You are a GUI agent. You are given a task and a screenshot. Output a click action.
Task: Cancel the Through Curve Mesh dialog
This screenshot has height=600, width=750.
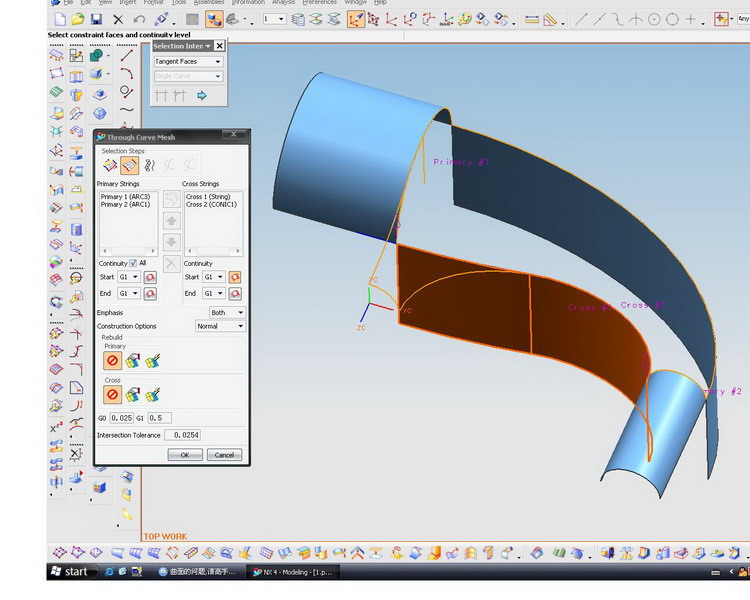(224, 455)
